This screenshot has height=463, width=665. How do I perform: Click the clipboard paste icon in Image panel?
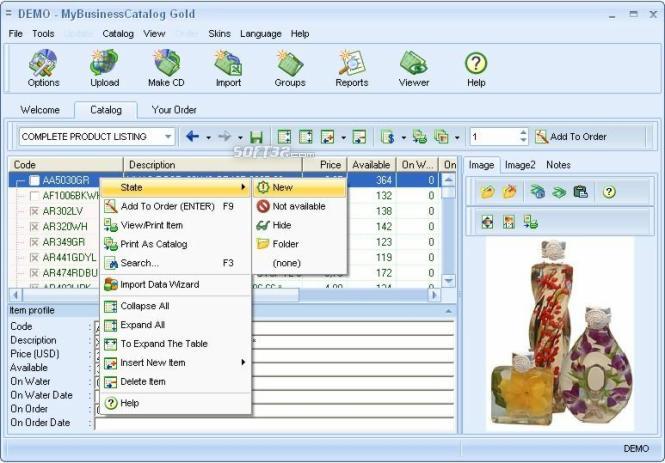(580, 192)
